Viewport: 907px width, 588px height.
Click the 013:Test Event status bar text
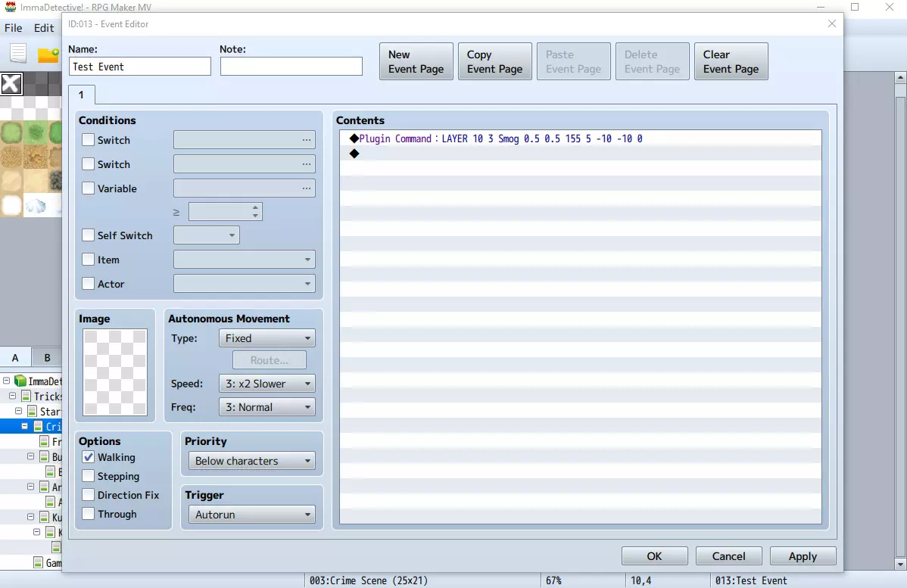point(751,580)
